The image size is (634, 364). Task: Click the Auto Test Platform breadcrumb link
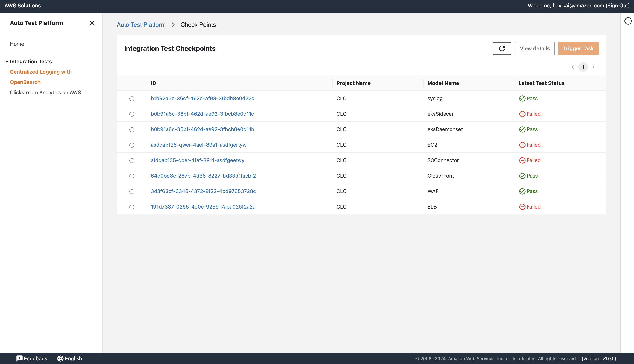(141, 25)
